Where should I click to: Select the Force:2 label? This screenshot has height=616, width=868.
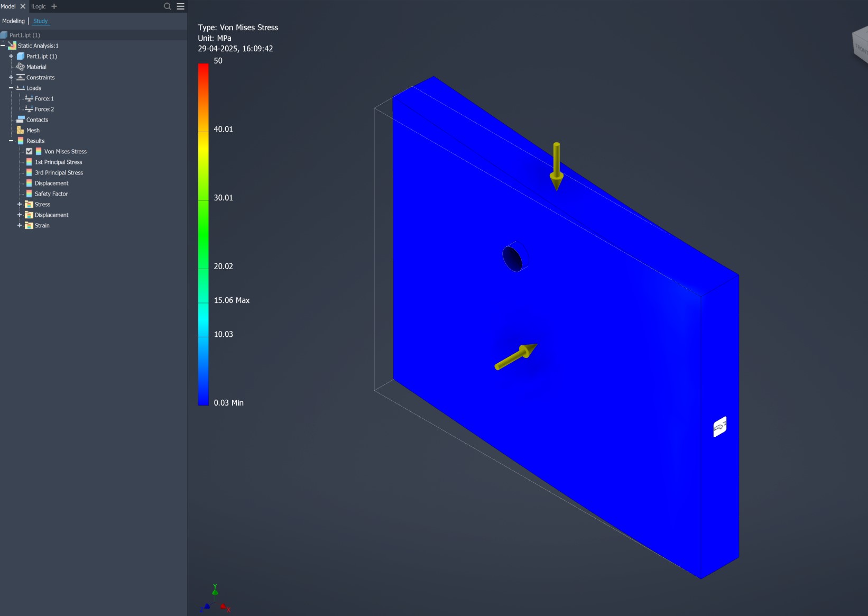pos(44,109)
